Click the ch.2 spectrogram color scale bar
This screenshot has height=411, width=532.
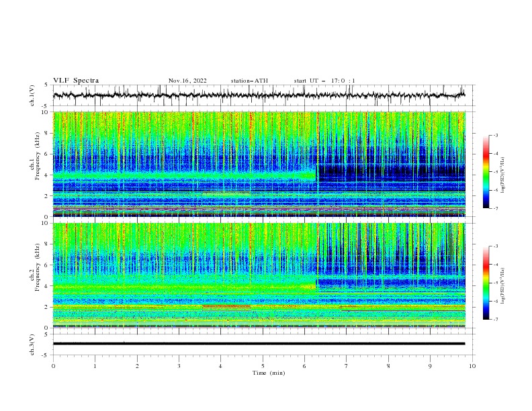(x=486, y=283)
